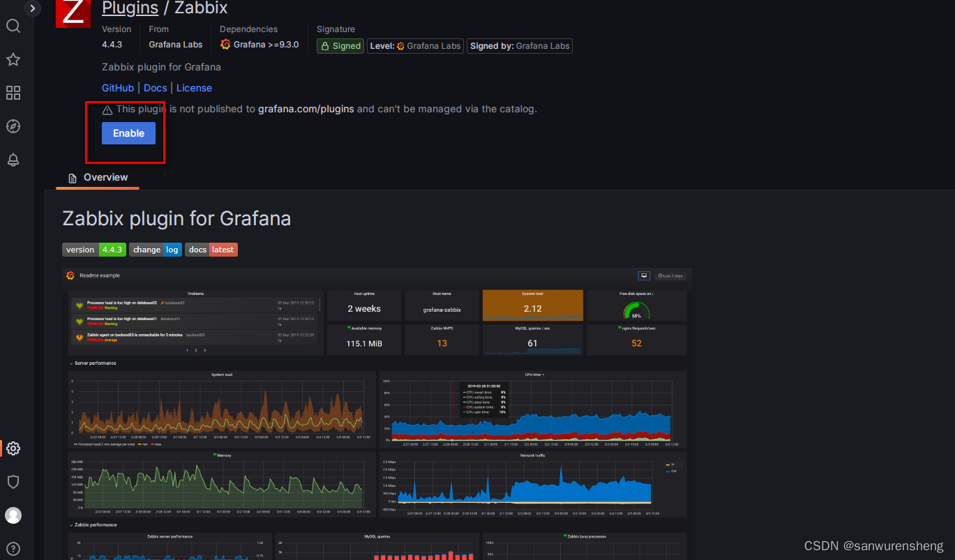
Task: Open the search panel in the sidebar
Action: point(13,26)
